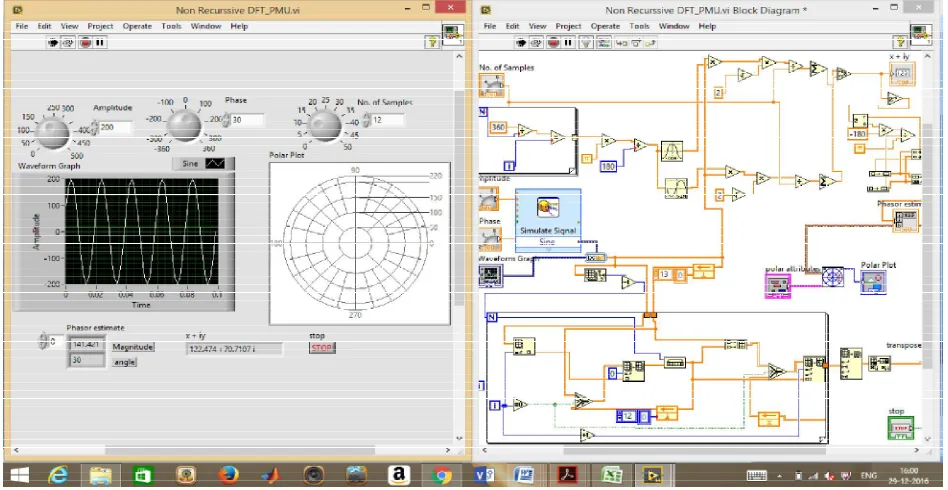The image size is (948, 490).
Task: Open View menu in Block Diagram window
Action: 537,27
